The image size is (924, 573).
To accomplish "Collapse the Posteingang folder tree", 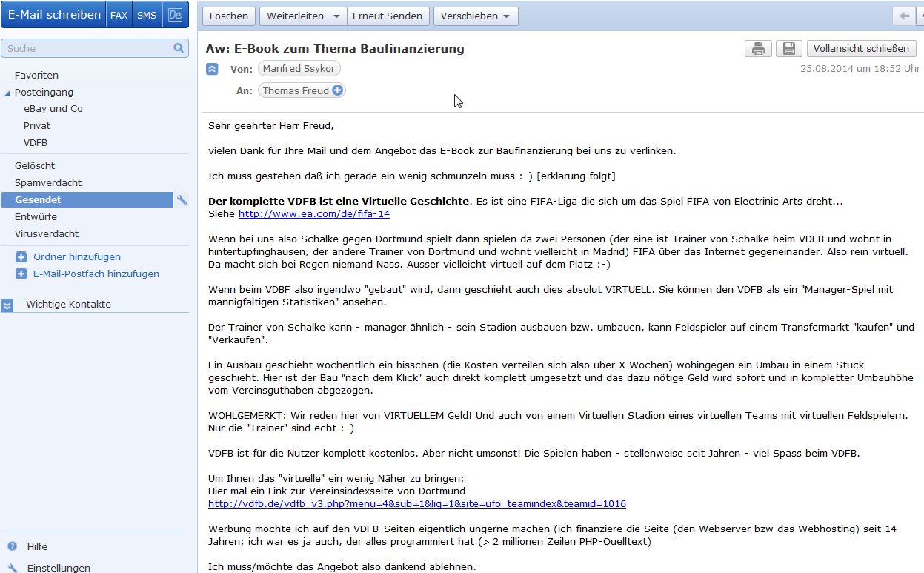I will 8,93.
